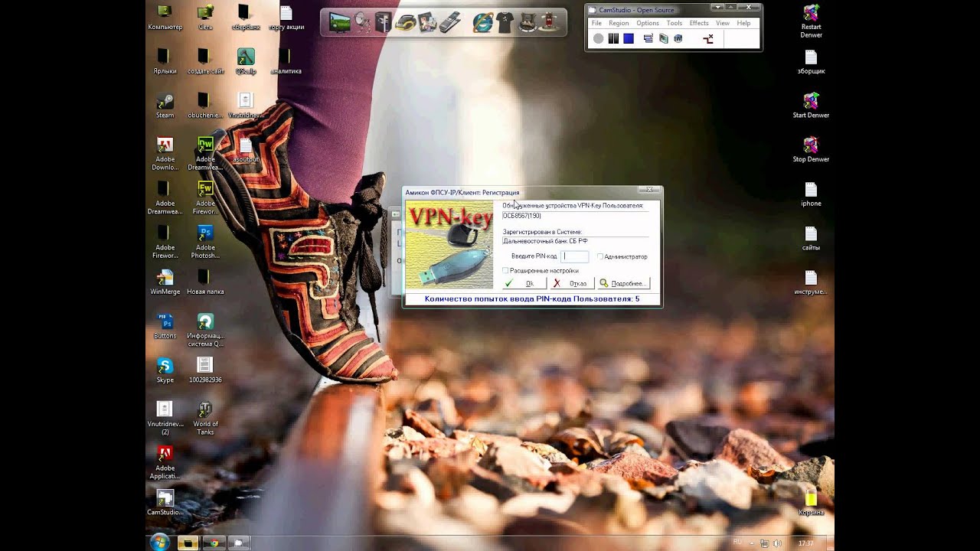The height and width of the screenshot is (551, 980).
Task: Click the аналитика desktop folder
Action: coord(286,61)
